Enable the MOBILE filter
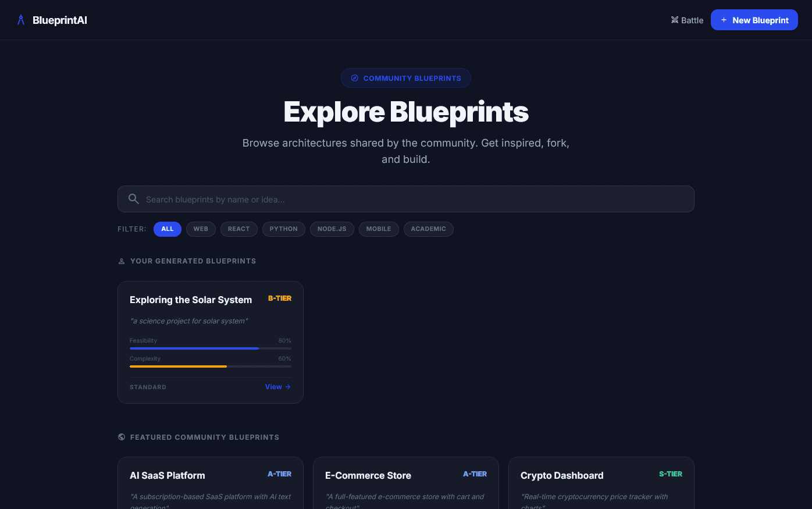Viewport: 812px width, 509px height. coord(379,229)
